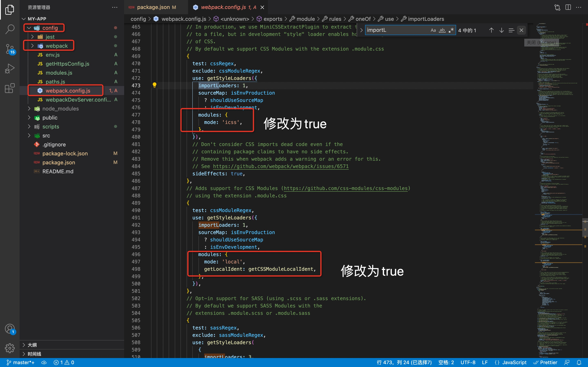Expand the node_modules folder
This screenshot has height=367, width=588.
[60, 108]
